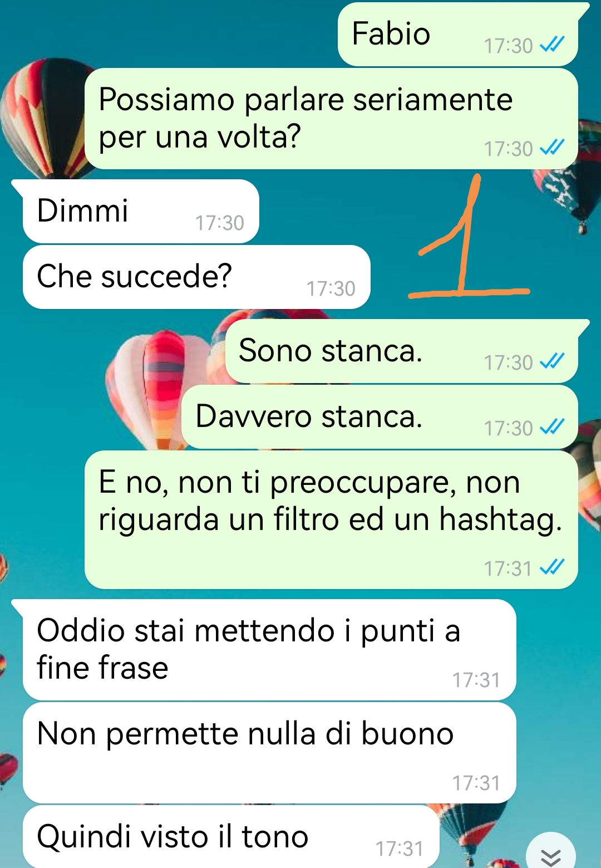Tap the "Quindi visto il tono" message
This screenshot has height=868, width=601.
pos(231,837)
